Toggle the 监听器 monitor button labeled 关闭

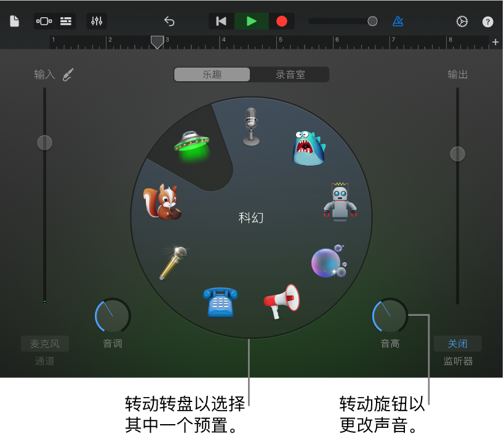pyautogui.click(x=457, y=344)
